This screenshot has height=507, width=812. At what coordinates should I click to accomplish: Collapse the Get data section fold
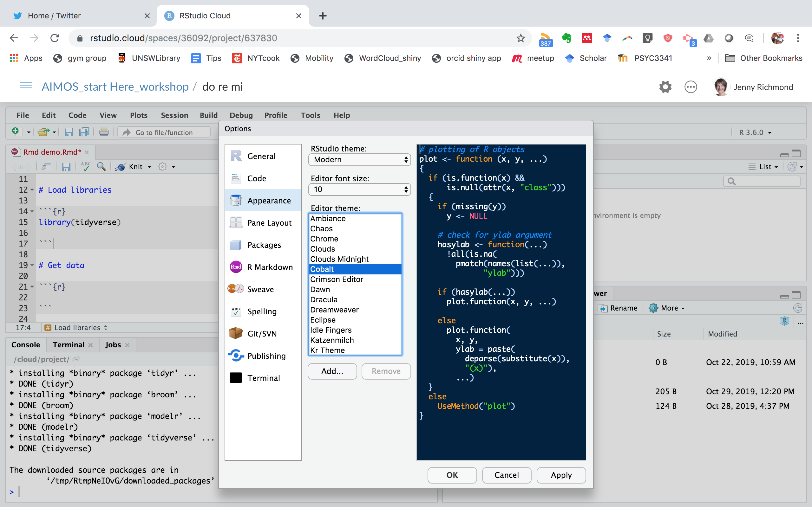point(32,265)
